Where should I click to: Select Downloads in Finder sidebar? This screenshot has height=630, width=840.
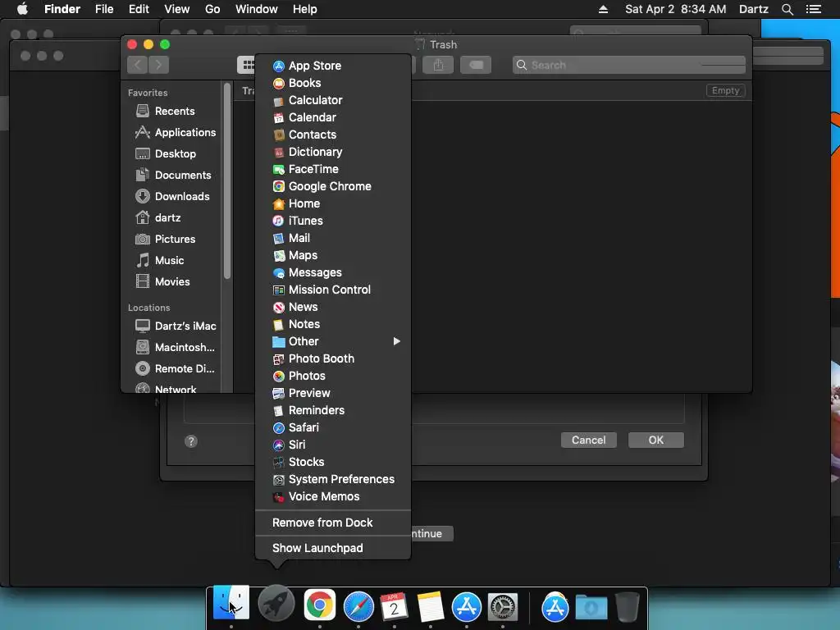(174, 196)
